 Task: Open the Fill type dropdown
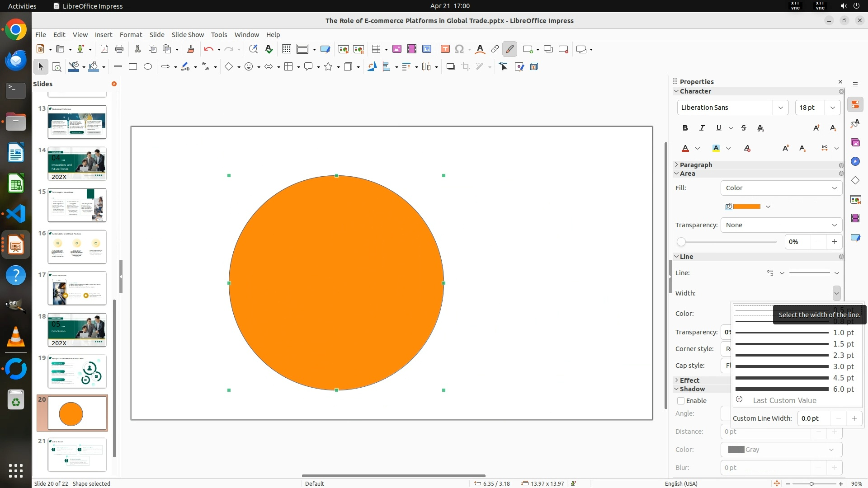(781, 188)
